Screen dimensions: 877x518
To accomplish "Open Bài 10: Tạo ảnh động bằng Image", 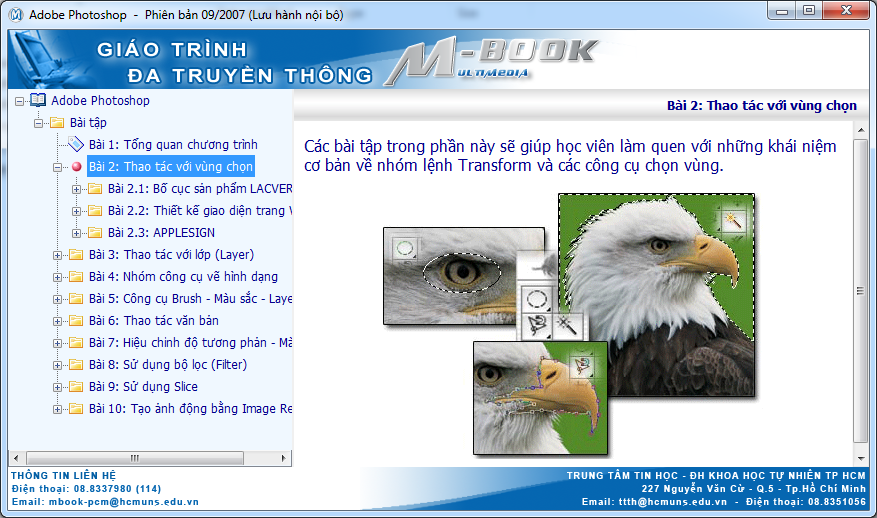I will point(190,408).
